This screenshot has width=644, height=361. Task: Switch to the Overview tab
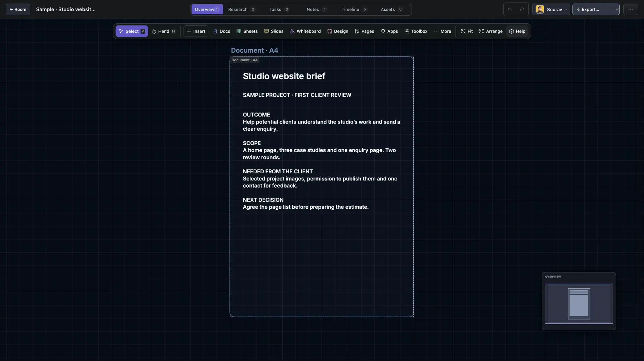click(x=207, y=9)
